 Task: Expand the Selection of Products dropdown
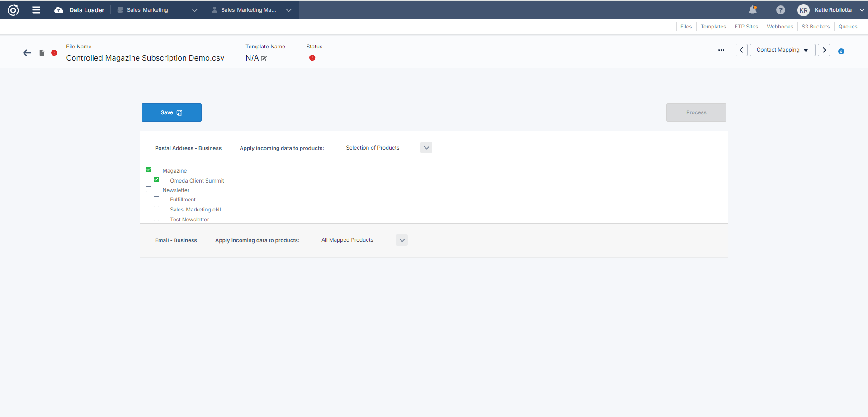[x=426, y=148]
